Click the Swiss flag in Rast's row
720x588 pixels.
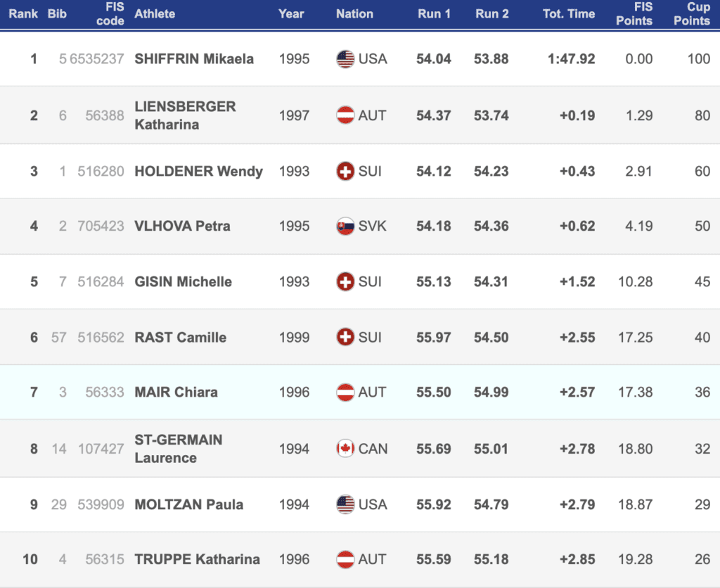(x=345, y=338)
